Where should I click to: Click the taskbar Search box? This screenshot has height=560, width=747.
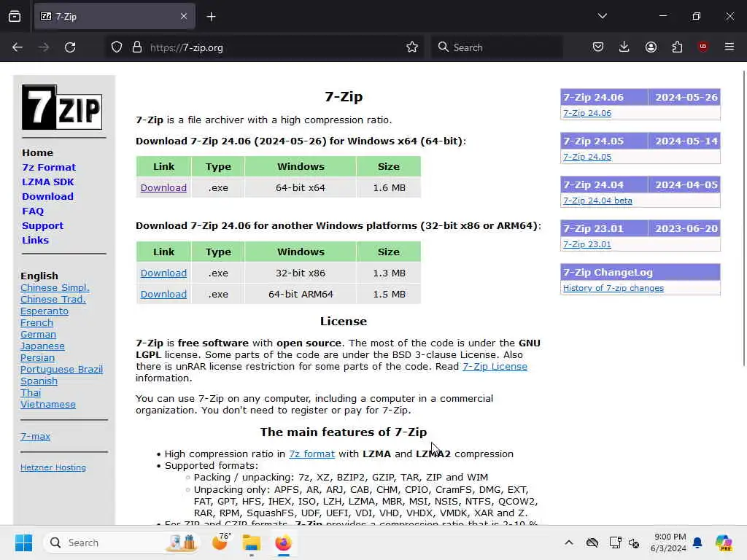[x=123, y=542]
